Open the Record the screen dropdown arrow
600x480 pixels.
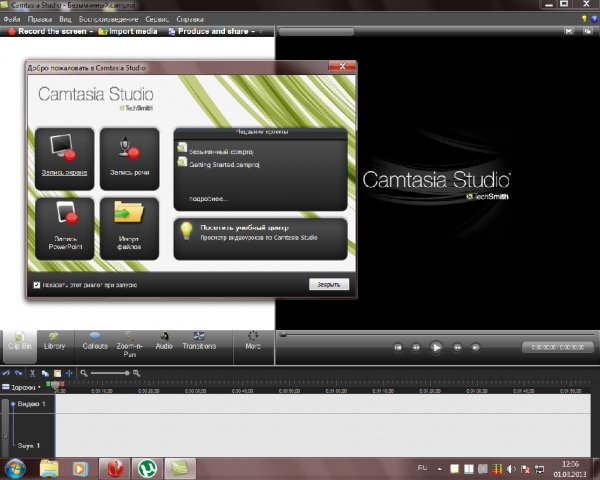pyautogui.click(x=91, y=31)
